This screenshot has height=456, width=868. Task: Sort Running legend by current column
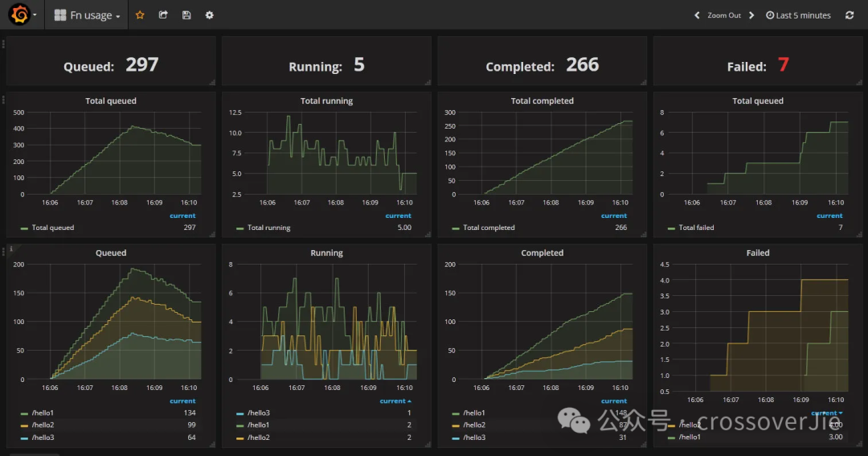tap(395, 401)
